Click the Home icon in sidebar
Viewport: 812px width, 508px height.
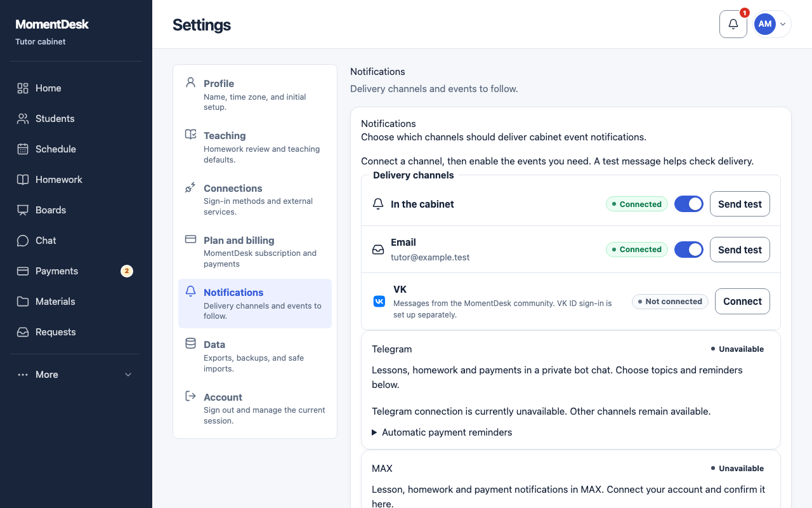point(23,88)
